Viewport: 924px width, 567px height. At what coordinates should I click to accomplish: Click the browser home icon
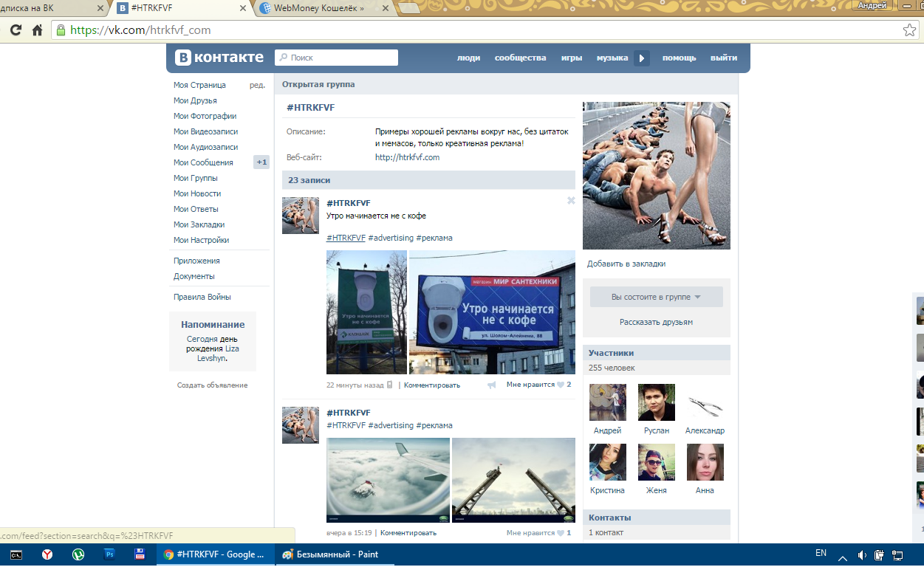point(37,30)
